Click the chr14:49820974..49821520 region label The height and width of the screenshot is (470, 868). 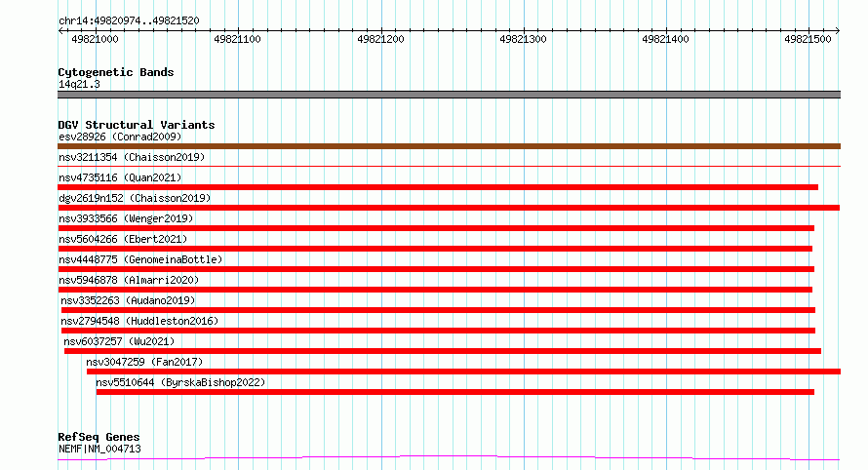click(x=129, y=20)
